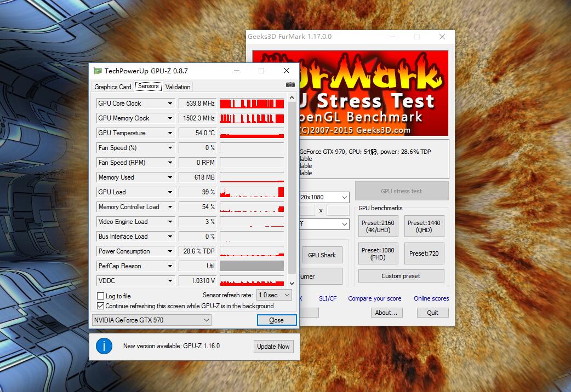Image resolution: width=571 pixels, height=392 pixels.
Task: Click the GPU Temperature history graph
Action: pyautogui.click(x=252, y=133)
